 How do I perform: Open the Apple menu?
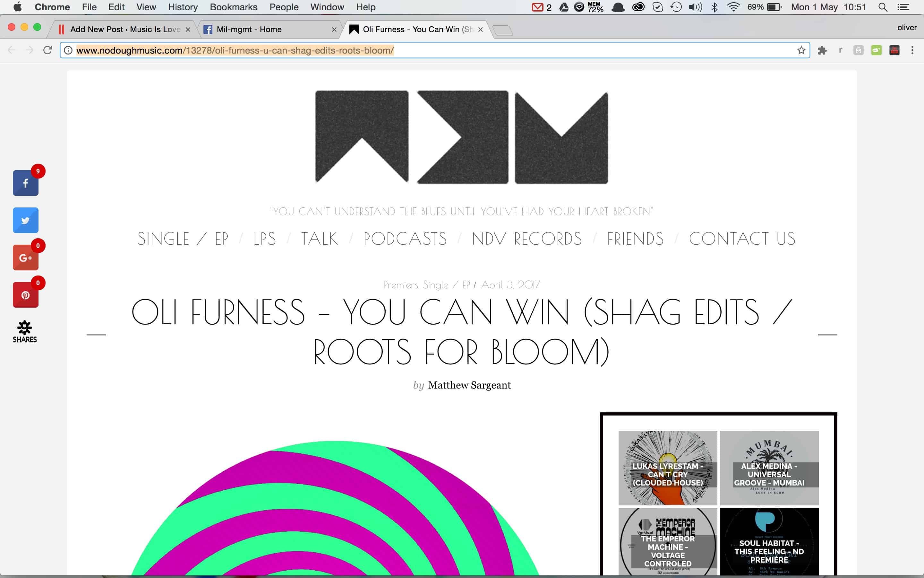(18, 7)
